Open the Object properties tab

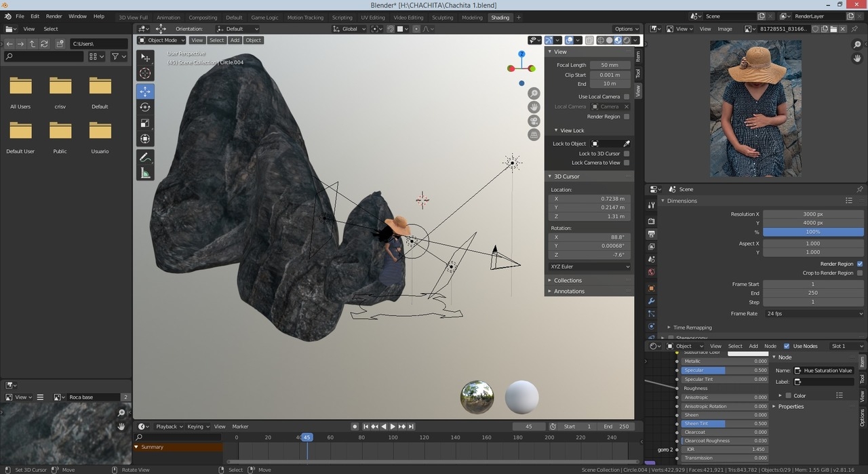click(652, 288)
